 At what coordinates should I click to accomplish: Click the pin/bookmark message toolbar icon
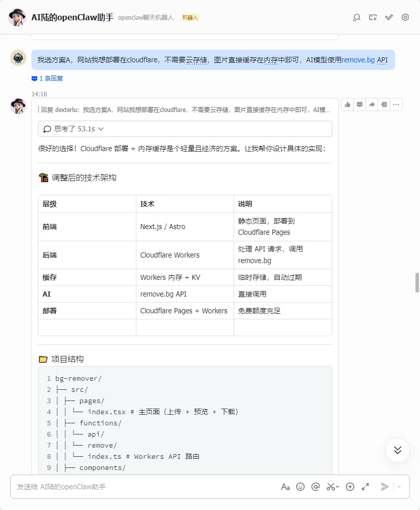[x=384, y=104]
